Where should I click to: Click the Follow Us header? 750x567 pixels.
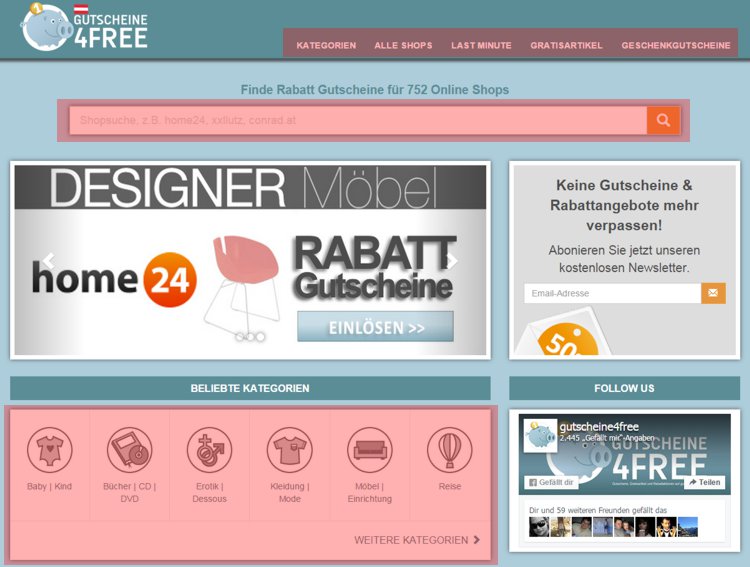[x=624, y=388]
